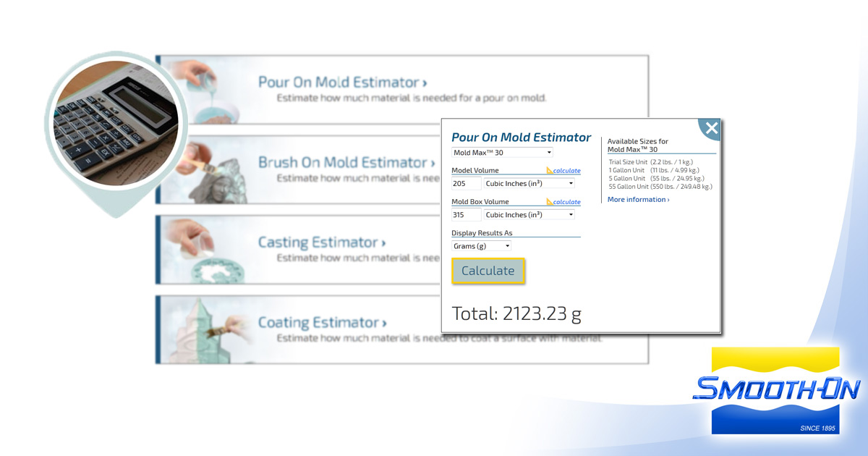Viewport: 868px width, 456px height.
Task: Expand the Model Volume units dropdown
Action: click(529, 183)
